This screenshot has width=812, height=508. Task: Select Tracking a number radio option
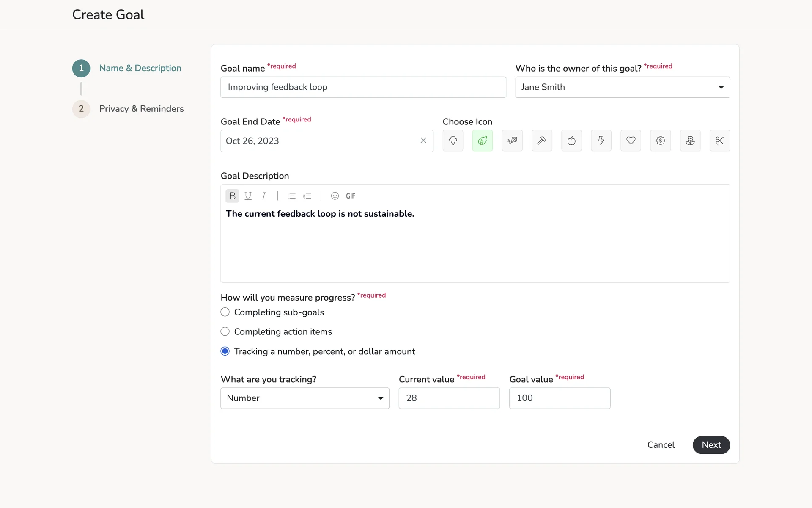point(225,351)
